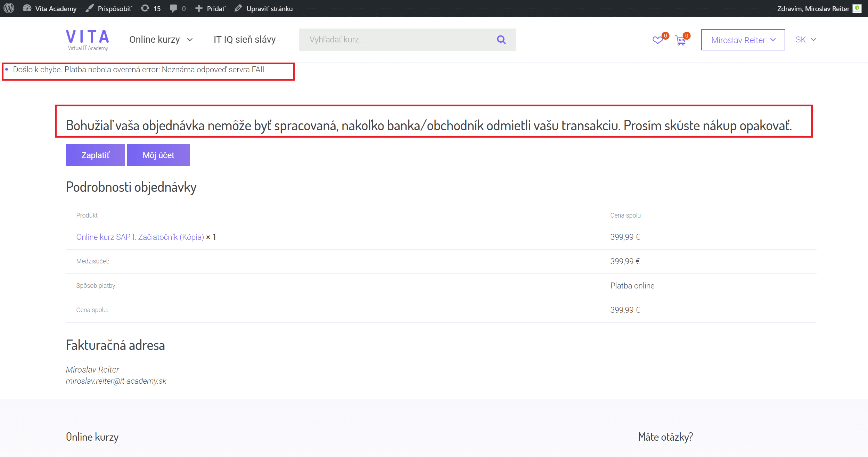Image resolution: width=868 pixels, height=457 pixels.
Task: Open the wishlist heart icon
Action: pyautogui.click(x=658, y=40)
